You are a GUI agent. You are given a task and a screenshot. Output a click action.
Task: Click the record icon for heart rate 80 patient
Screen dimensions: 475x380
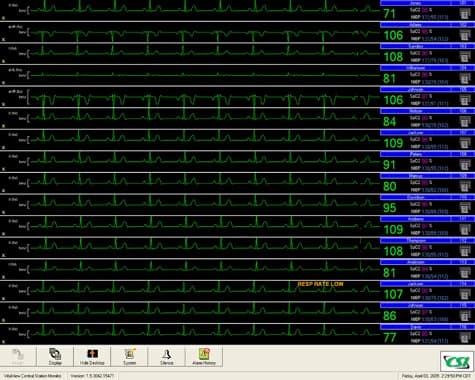click(464, 187)
